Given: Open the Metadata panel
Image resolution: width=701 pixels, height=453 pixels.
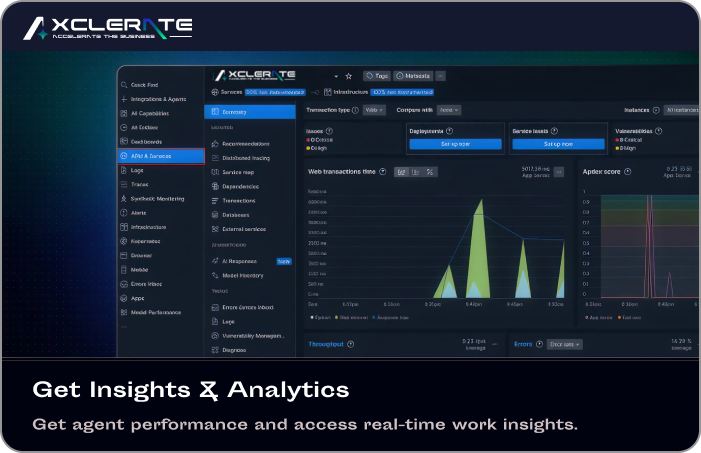Looking at the screenshot, I should pyautogui.click(x=413, y=76).
